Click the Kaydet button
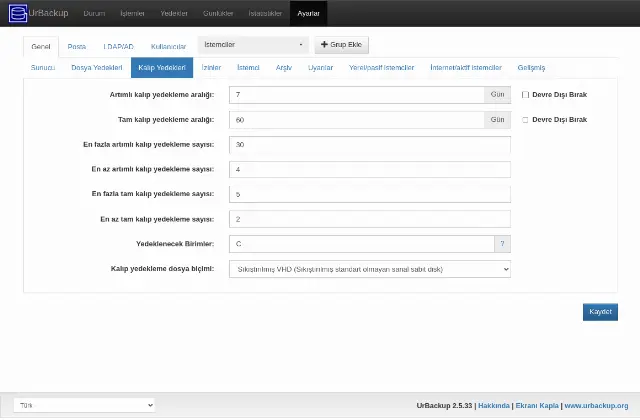The height and width of the screenshot is (420, 640). point(600,312)
